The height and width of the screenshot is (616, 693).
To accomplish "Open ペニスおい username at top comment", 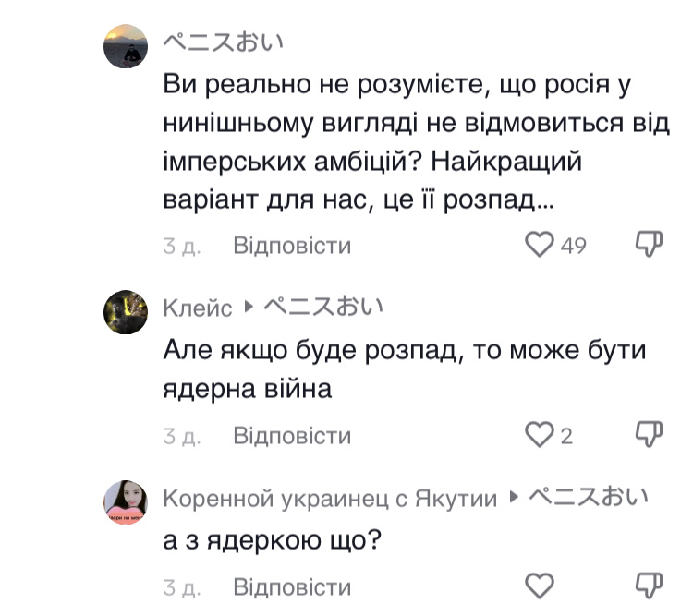I will coord(223,42).
